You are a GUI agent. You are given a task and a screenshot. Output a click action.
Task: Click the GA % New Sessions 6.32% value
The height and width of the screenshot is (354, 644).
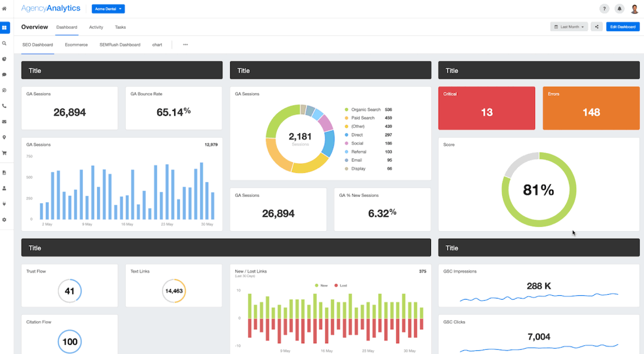[382, 213]
